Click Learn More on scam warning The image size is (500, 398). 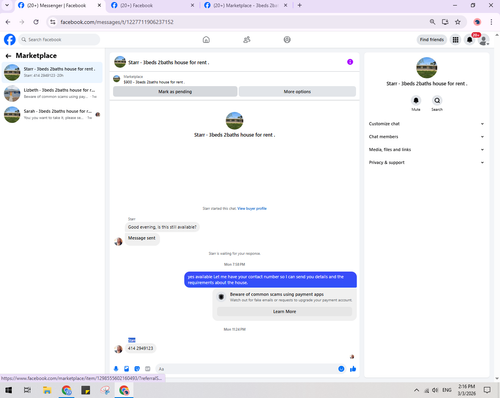[284, 311]
